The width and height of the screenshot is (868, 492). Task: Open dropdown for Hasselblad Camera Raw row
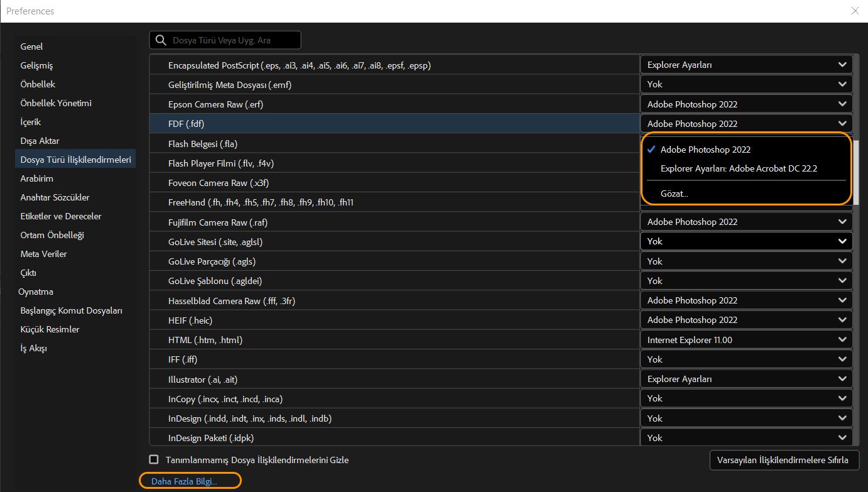coord(747,300)
